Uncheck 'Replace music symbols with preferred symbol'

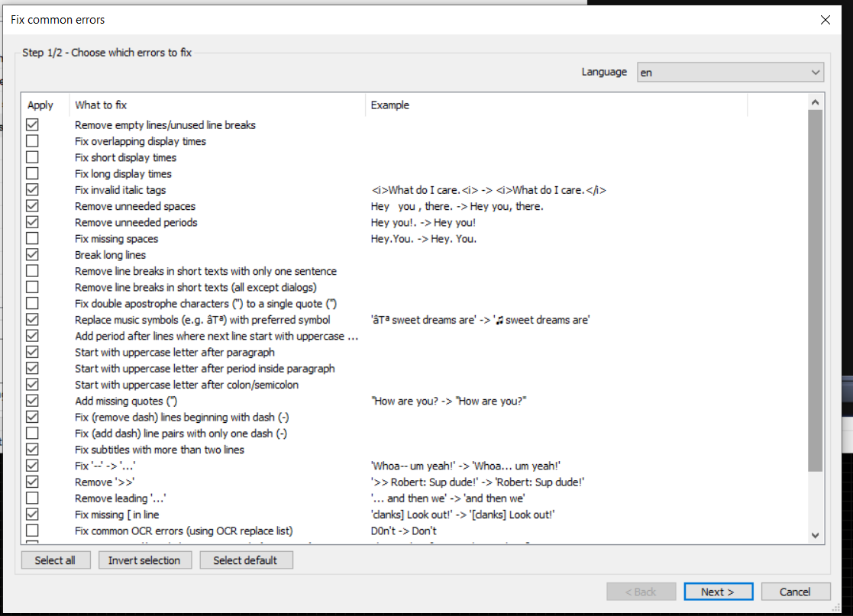33,319
